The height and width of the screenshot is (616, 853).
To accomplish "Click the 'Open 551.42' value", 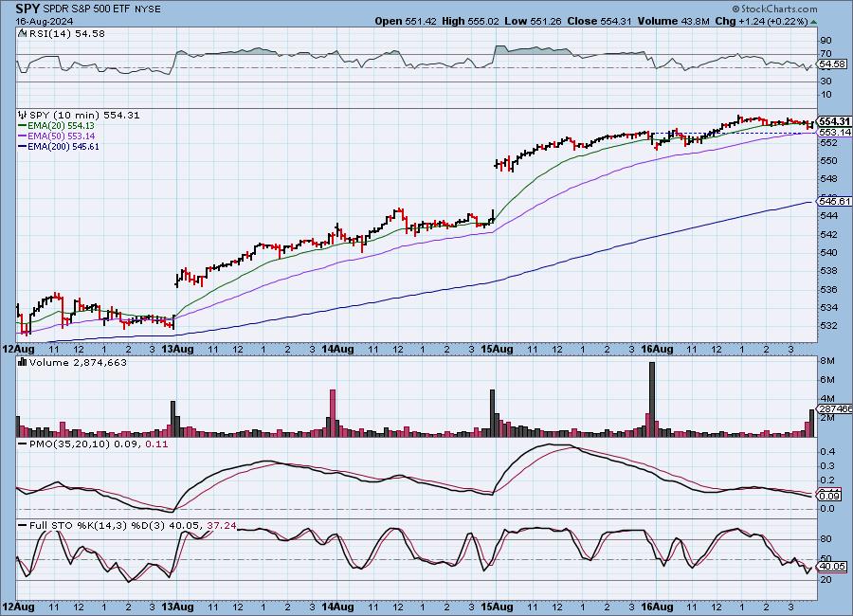I will (x=406, y=21).
